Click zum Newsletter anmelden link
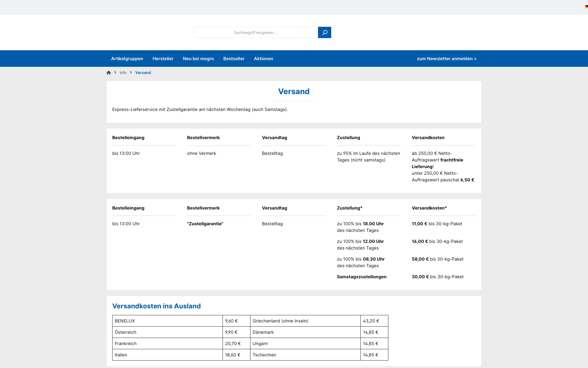Image resolution: width=588 pixels, height=368 pixels. pos(447,59)
